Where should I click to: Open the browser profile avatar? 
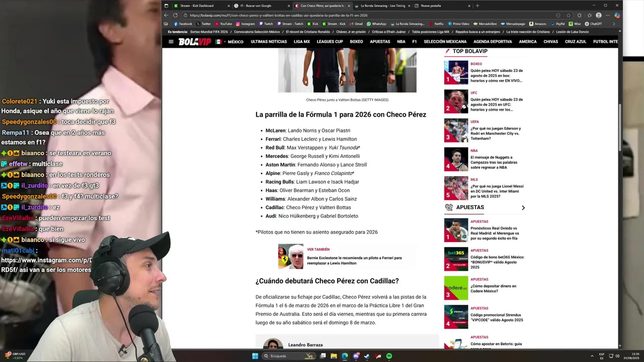click(x=598, y=15)
